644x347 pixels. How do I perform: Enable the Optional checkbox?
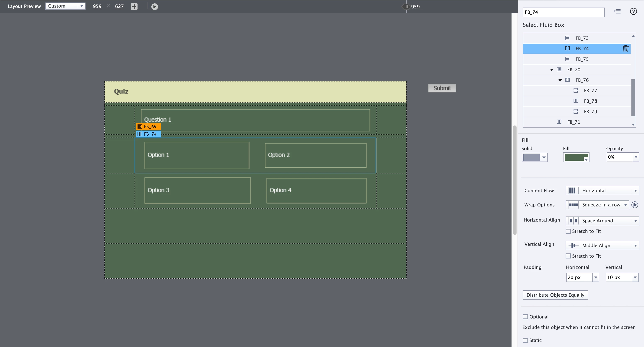[526, 317]
